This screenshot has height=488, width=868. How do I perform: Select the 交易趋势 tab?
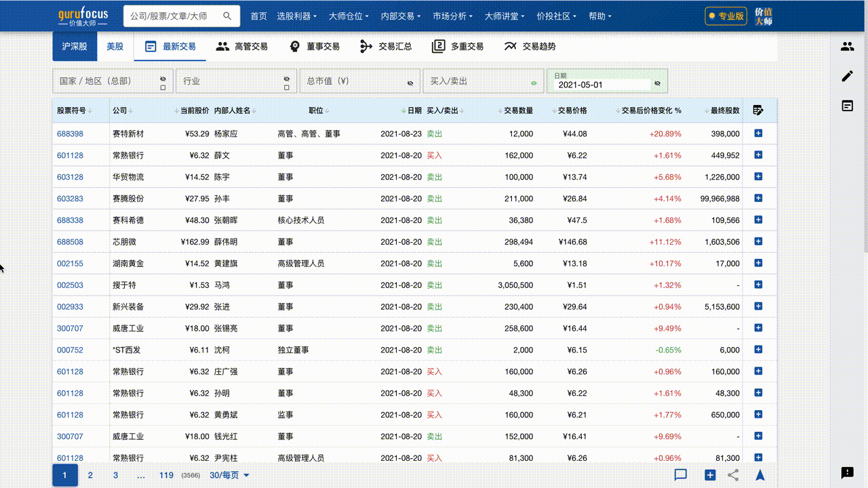tap(530, 47)
